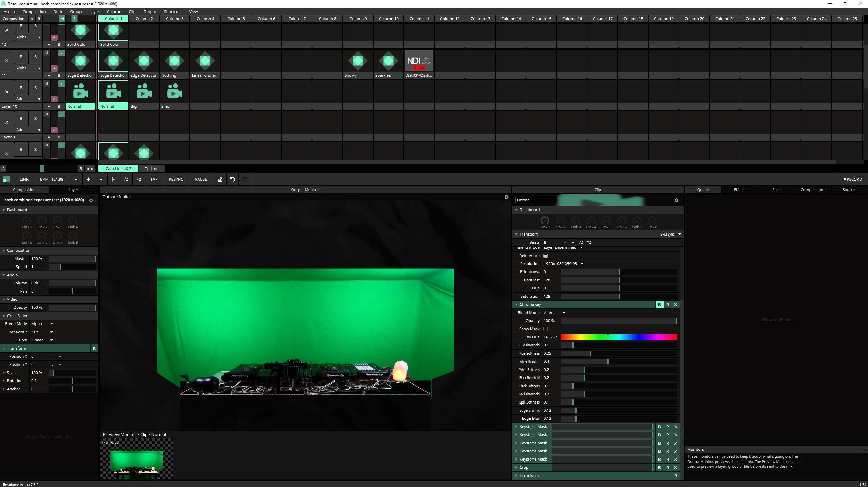Open Output Monitor settings gear
This screenshot has width=868, height=487.
click(506, 197)
